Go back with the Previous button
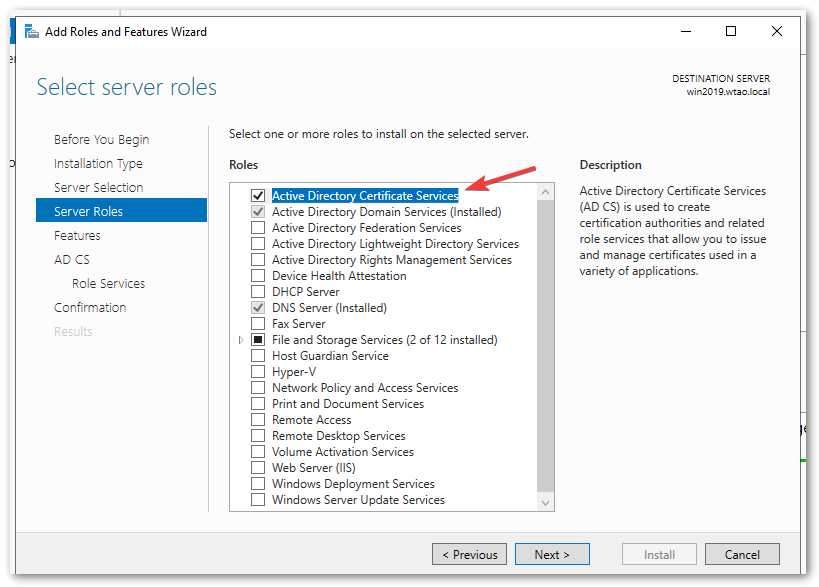This screenshot has width=819, height=587. pos(469,554)
